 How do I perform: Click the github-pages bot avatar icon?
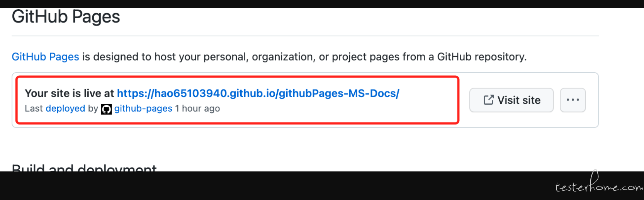[x=106, y=109]
